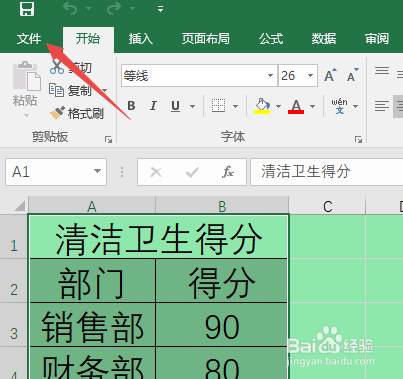The image size is (403, 379).
Task: Expand the 复制 dropdown arrow
Action: click(x=104, y=90)
